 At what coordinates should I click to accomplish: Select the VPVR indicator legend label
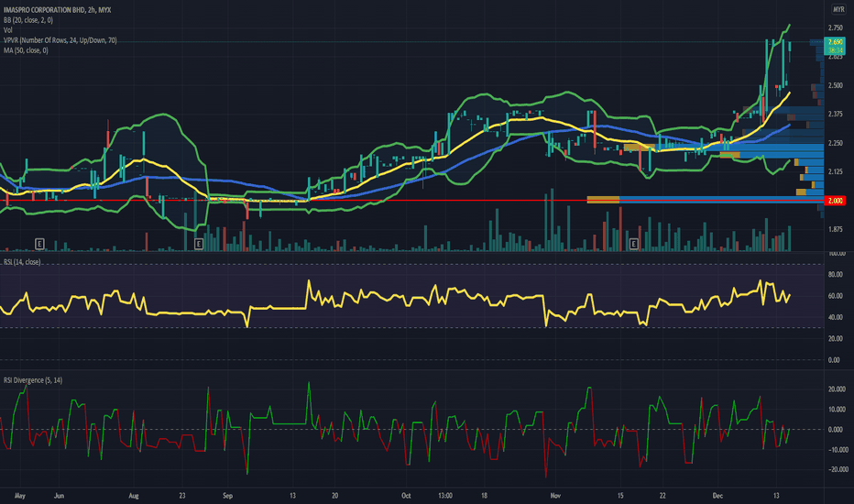[60, 40]
